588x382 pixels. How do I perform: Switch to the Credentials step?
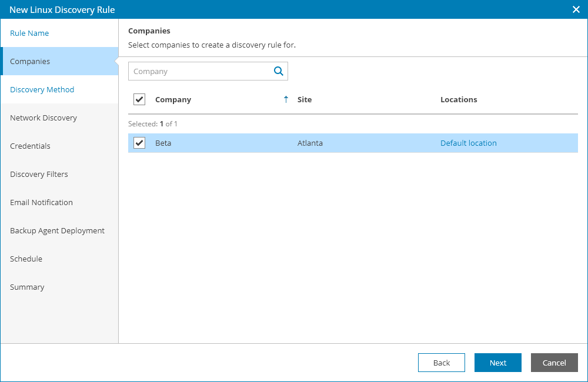click(30, 146)
